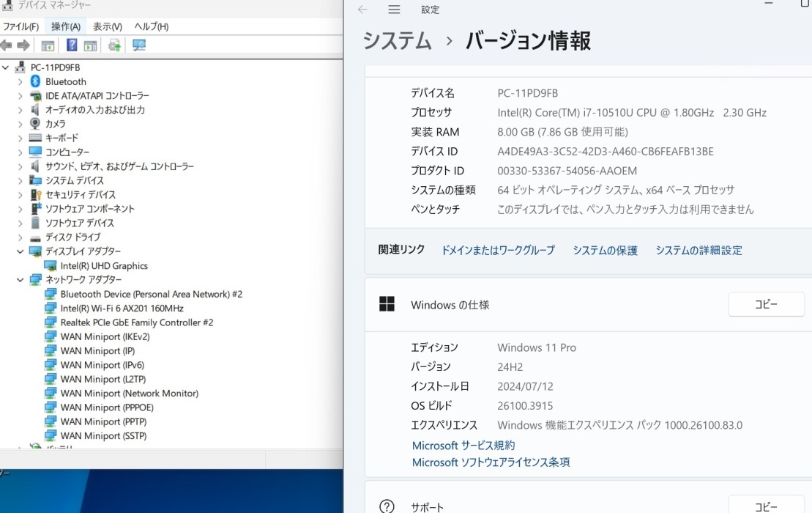Click the Windows logo beside Windows の仕様

coord(387,304)
